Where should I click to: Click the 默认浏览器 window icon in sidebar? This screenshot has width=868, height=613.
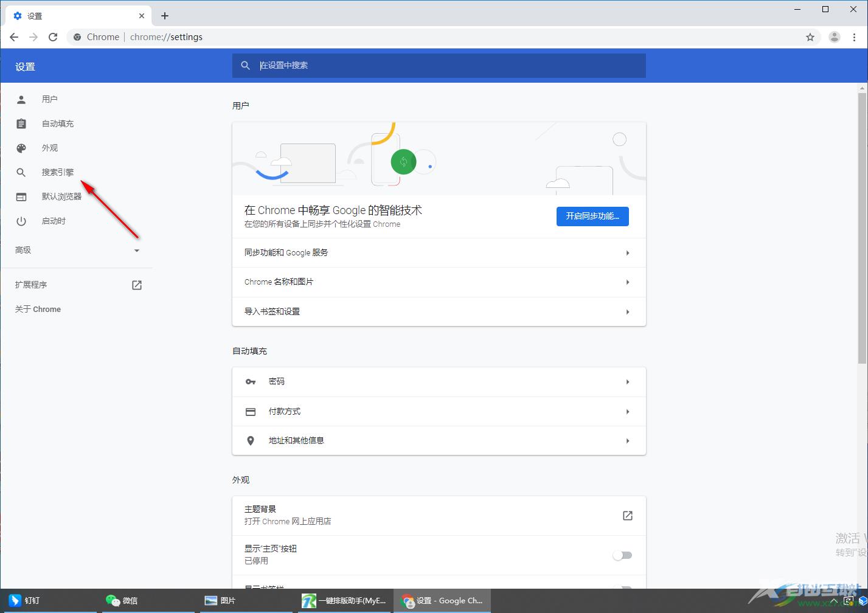pos(21,196)
